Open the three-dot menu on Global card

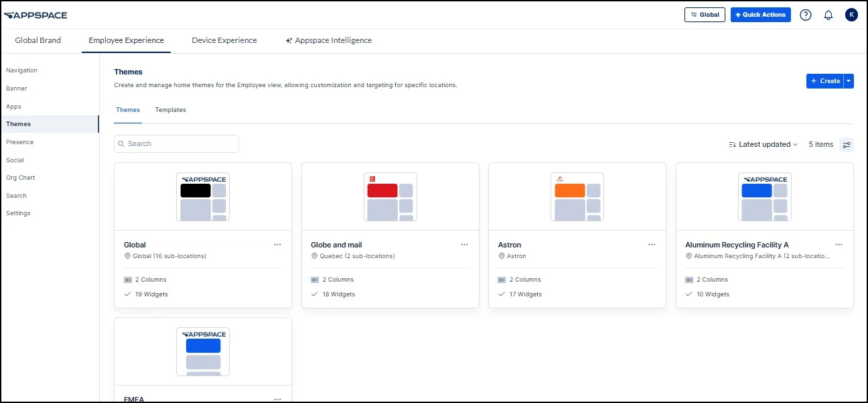pos(278,245)
